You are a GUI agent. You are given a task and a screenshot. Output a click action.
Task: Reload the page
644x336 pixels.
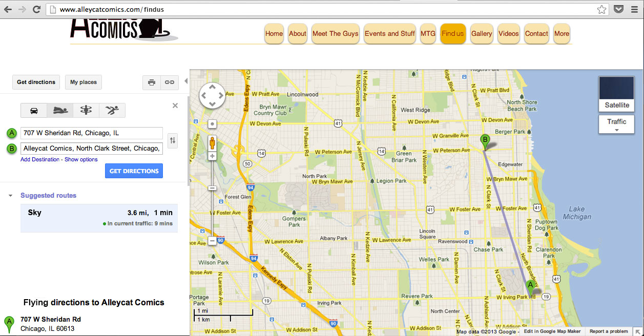point(36,9)
